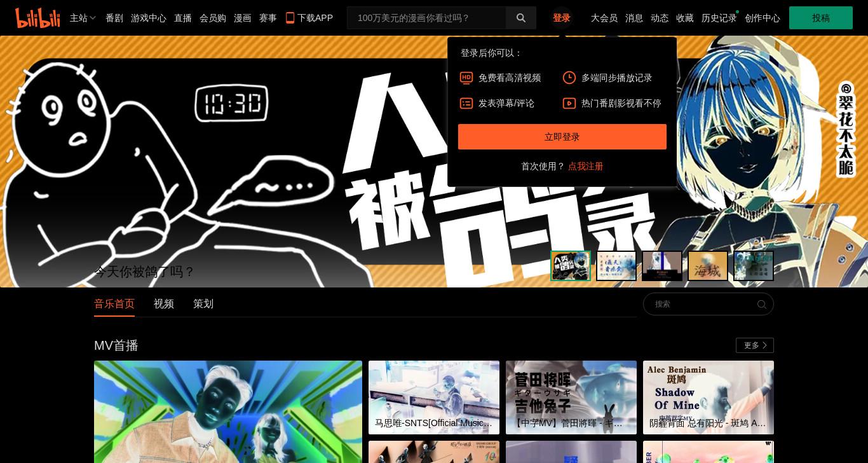Click 免费看高清视频 text
Image resolution: width=868 pixels, height=463 pixels.
(x=510, y=78)
